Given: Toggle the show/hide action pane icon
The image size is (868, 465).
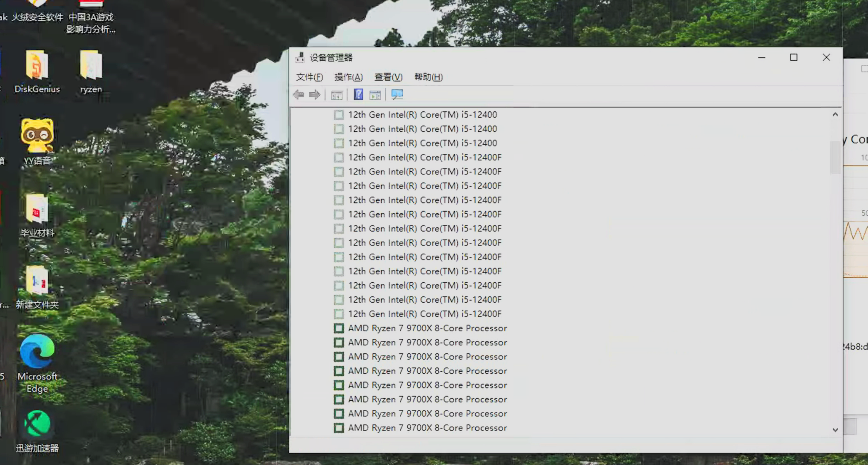Looking at the screenshot, I should tap(375, 95).
